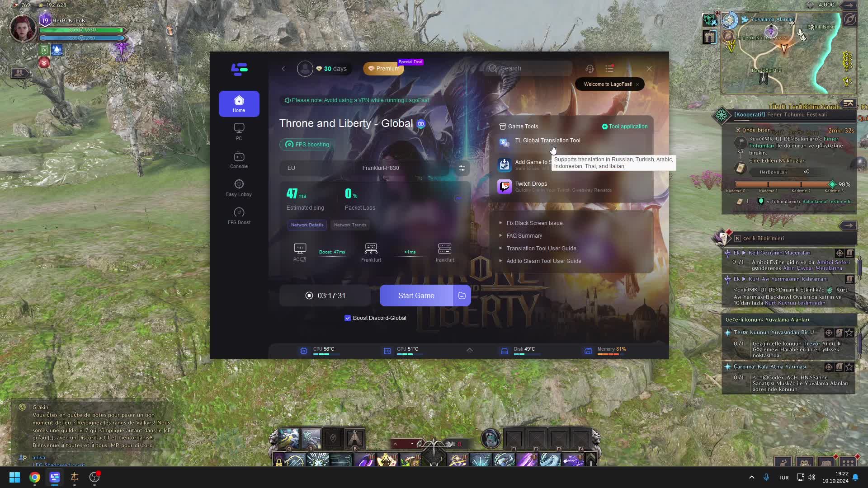The height and width of the screenshot is (488, 868).
Task: Open Google Chrome from taskbar
Action: (34, 477)
